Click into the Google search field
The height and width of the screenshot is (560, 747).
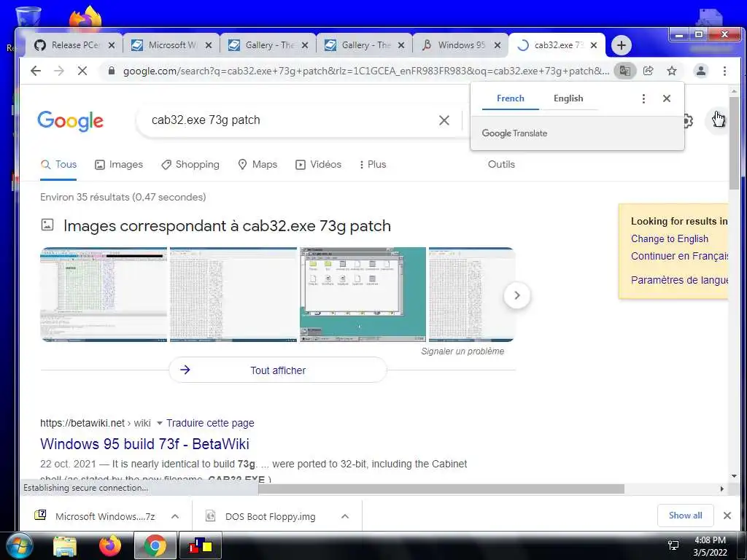coord(290,120)
